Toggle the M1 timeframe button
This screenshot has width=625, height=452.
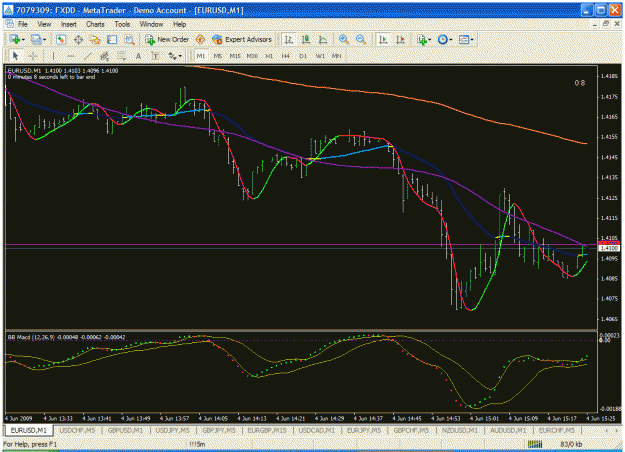click(x=200, y=56)
